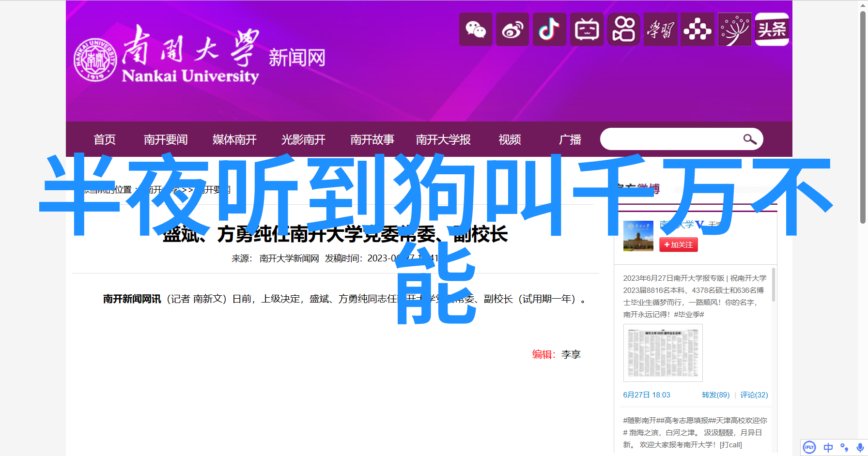Open the newspaper page thumbnail in Weibo feed
This screenshot has width=868, height=456.
(x=663, y=353)
